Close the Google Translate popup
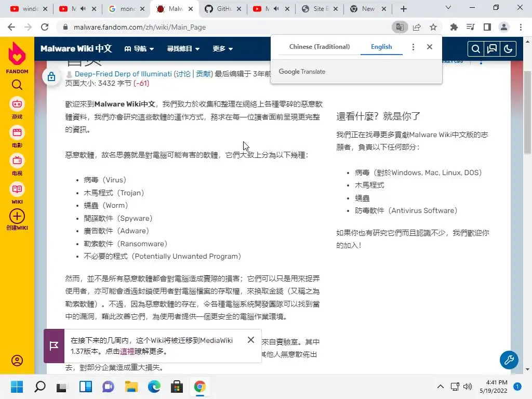This screenshot has width=532, height=399. click(x=430, y=47)
